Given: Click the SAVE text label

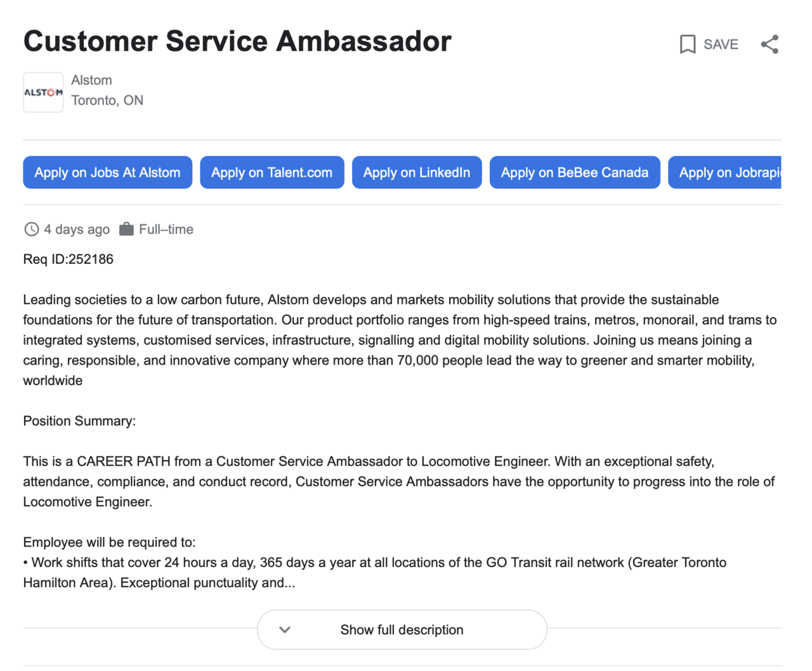Looking at the screenshot, I should (x=721, y=44).
